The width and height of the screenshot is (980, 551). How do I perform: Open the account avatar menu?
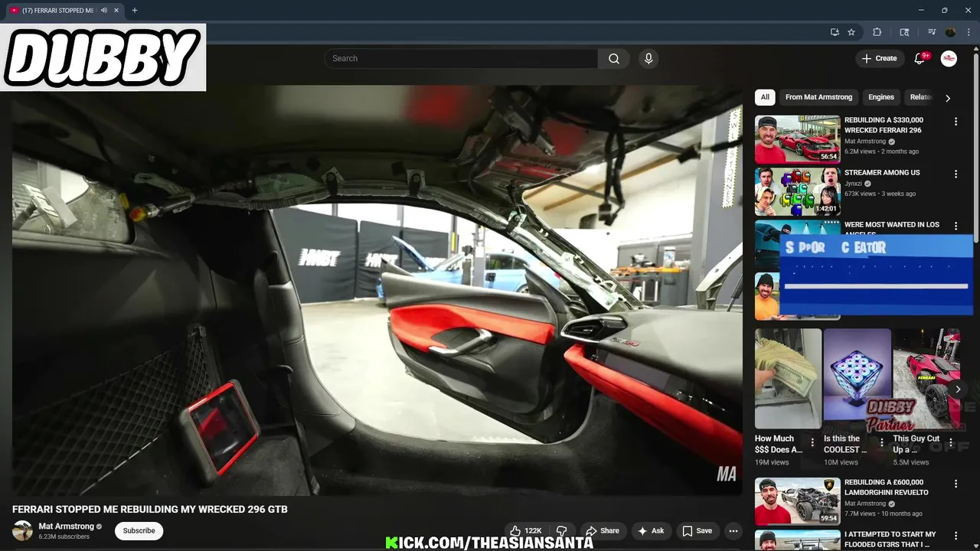tap(949, 59)
